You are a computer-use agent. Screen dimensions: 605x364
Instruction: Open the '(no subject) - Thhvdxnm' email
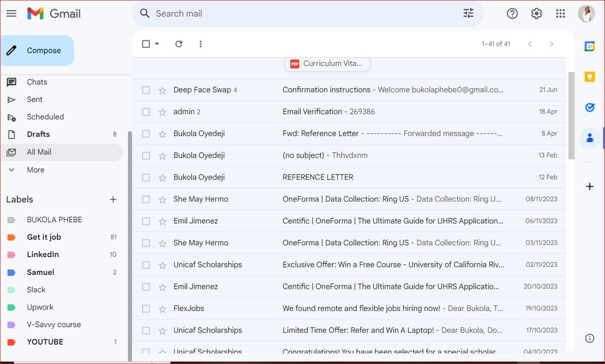(x=349, y=155)
